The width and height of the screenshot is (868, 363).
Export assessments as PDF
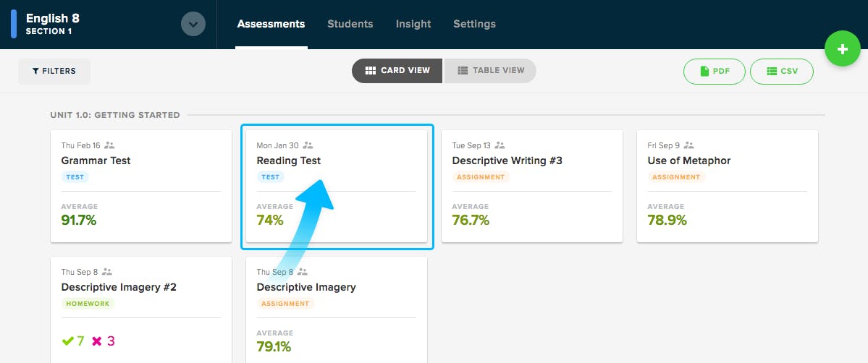pos(714,72)
